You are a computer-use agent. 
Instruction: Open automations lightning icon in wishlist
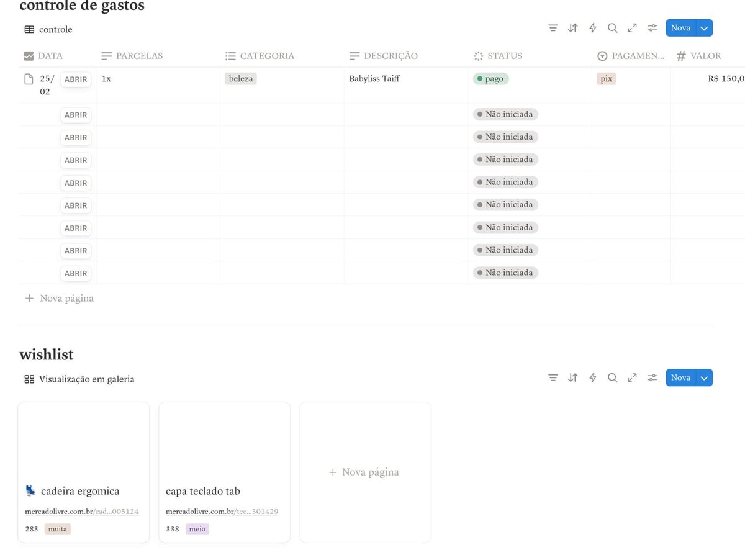tap(593, 377)
